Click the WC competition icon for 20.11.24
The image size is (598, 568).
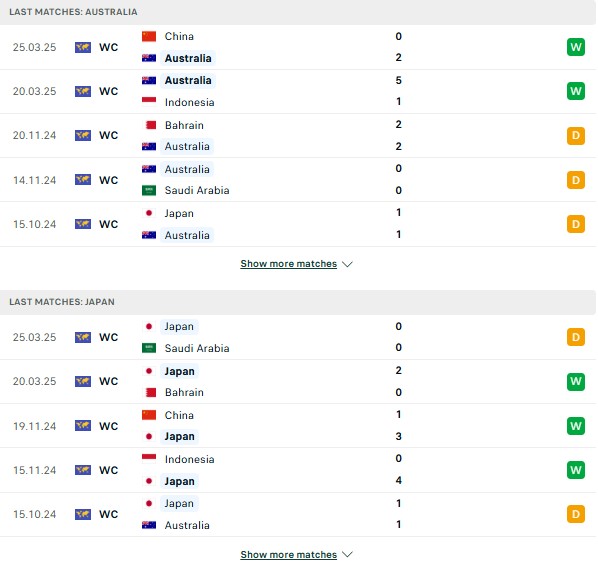point(83,135)
